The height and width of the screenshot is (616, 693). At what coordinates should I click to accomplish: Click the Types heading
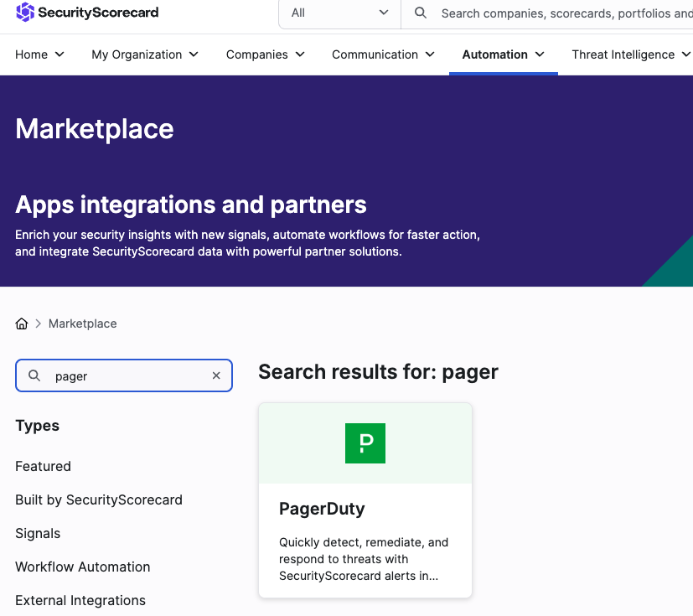tap(37, 426)
